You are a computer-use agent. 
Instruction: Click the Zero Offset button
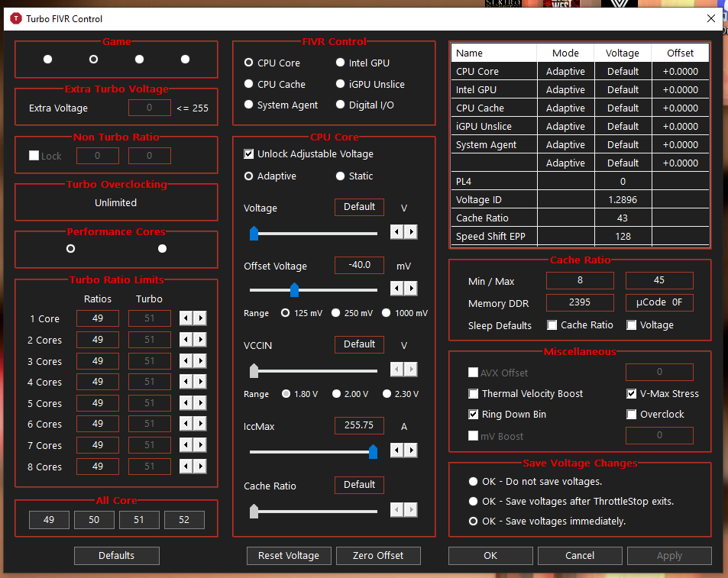pos(378,556)
